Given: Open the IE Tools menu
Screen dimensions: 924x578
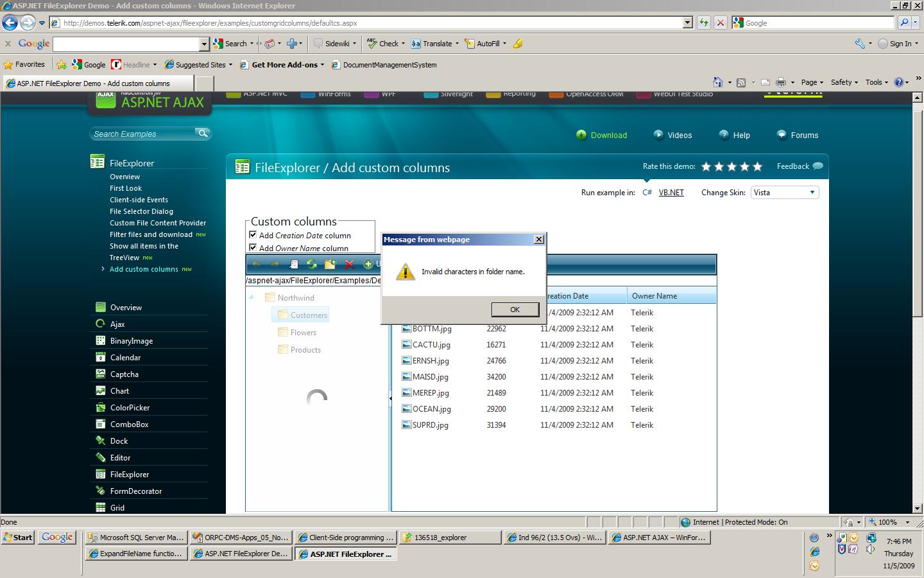Looking at the screenshot, I should 877,82.
